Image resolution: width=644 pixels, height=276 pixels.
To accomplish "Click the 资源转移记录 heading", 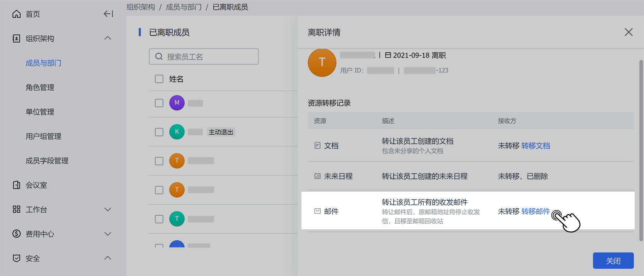I will [329, 103].
